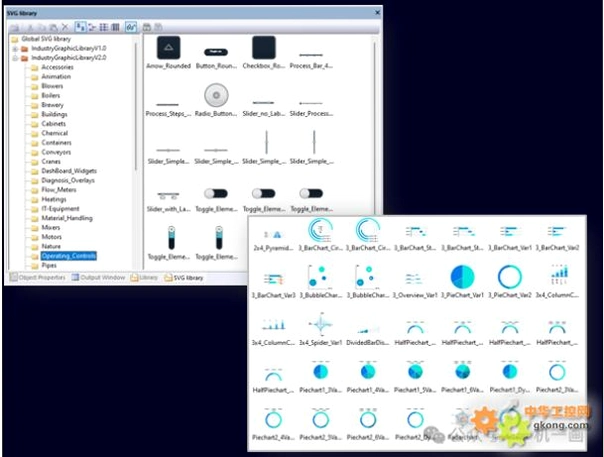The height and width of the screenshot is (457, 604).
Task: Open the Buildings folder
Action: pos(54,114)
